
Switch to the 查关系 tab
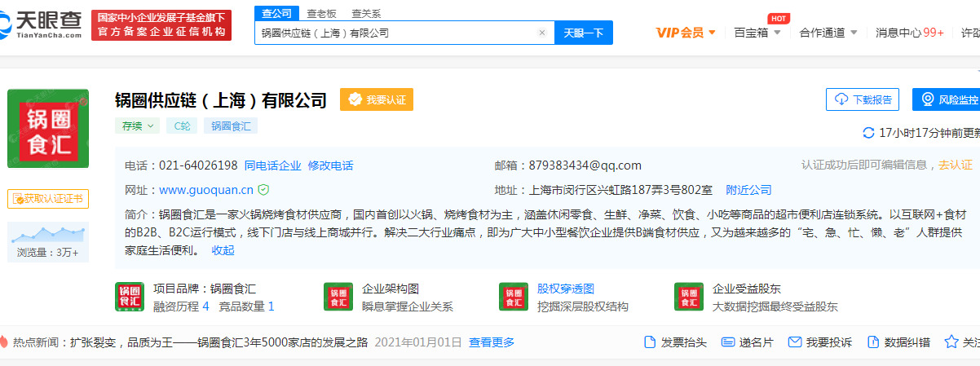tap(366, 13)
